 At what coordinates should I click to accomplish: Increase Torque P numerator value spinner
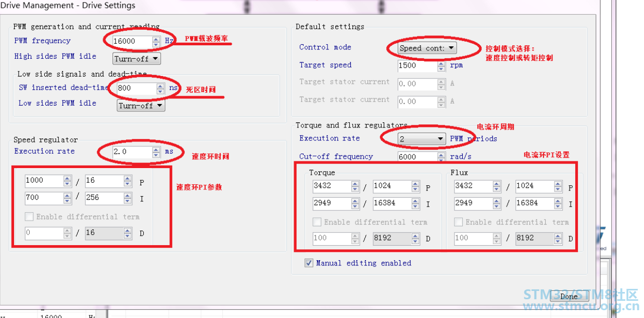coord(355,184)
